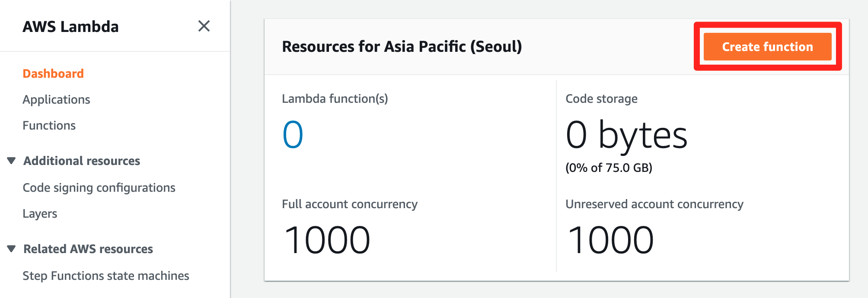Click the Full account concurrency label

(350, 204)
